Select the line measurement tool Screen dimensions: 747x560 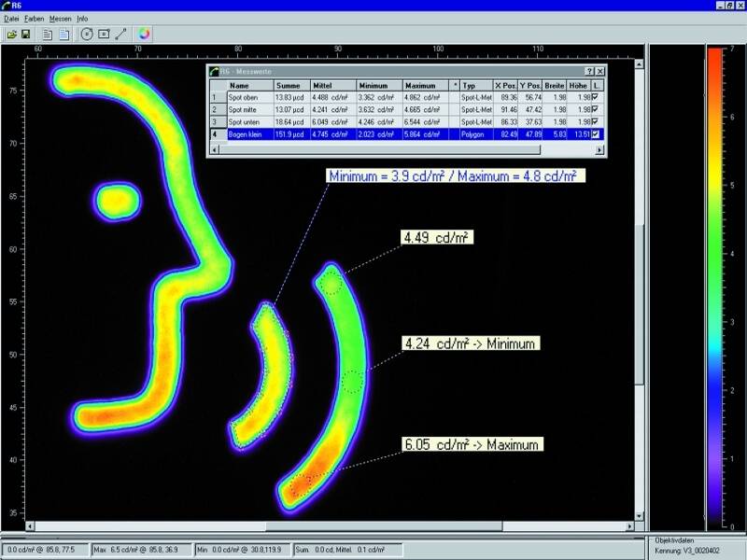click(120, 34)
